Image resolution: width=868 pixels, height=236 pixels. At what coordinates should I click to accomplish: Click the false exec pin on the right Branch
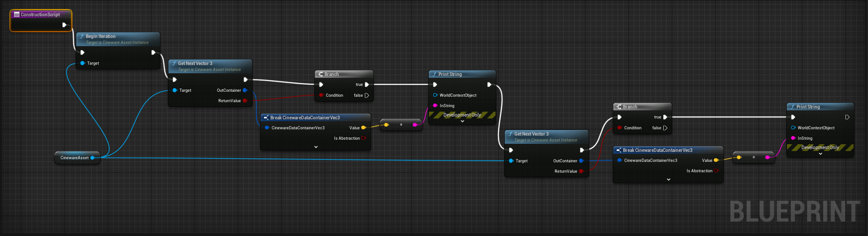[665, 128]
